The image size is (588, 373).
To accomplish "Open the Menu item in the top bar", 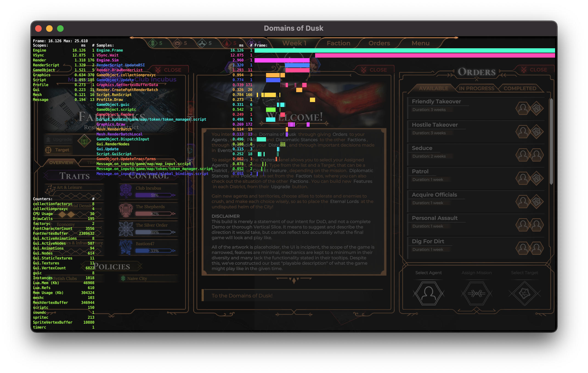I will click(420, 43).
